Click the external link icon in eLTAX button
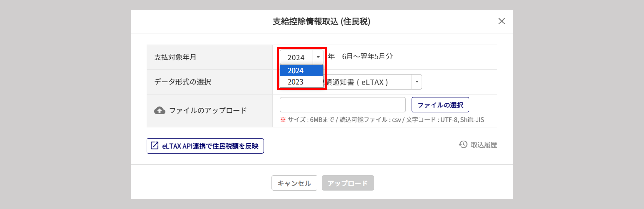This screenshot has width=644, height=209. [x=155, y=145]
